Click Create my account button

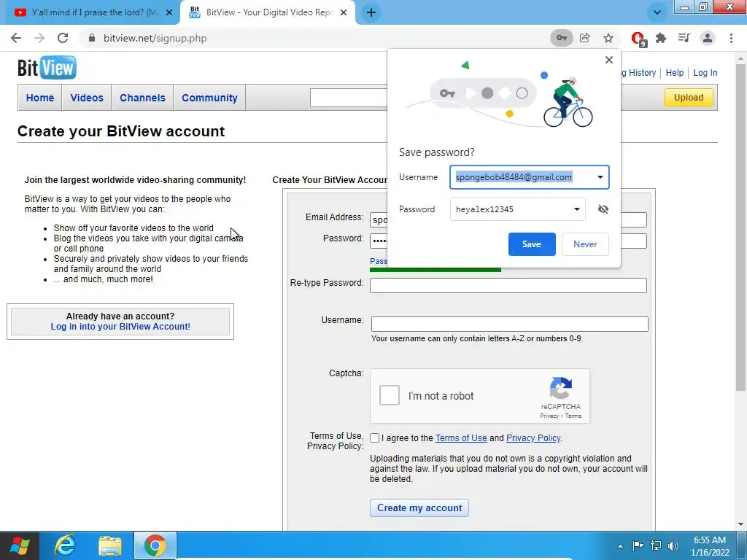pyautogui.click(x=419, y=508)
